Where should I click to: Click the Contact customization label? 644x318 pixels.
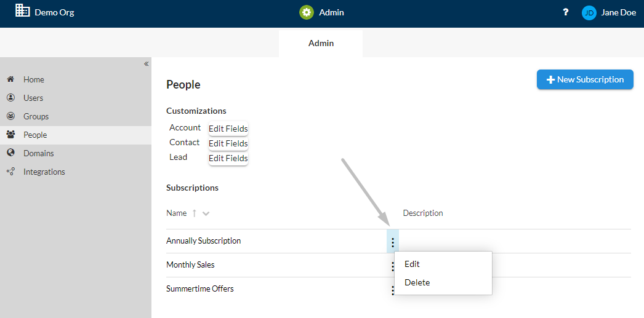(x=185, y=142)
